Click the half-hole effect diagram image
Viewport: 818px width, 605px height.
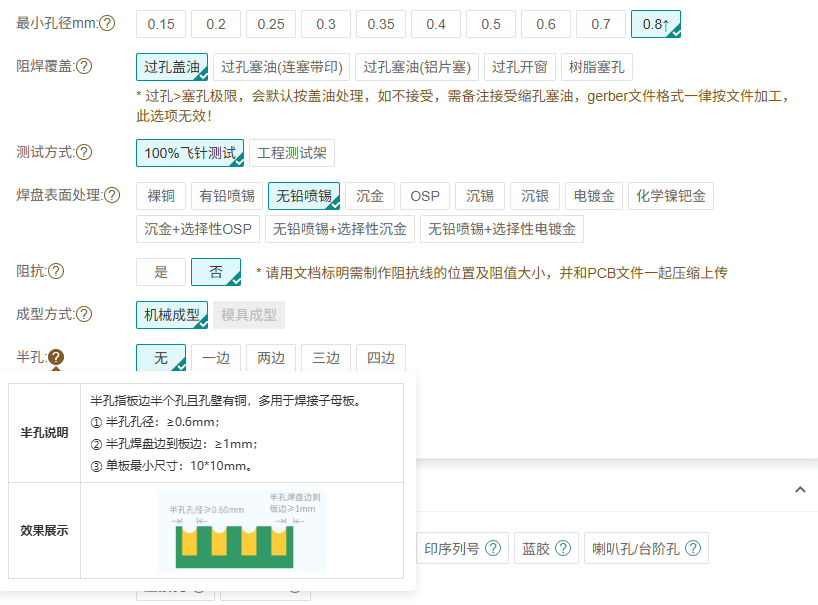tap(242, 530)
